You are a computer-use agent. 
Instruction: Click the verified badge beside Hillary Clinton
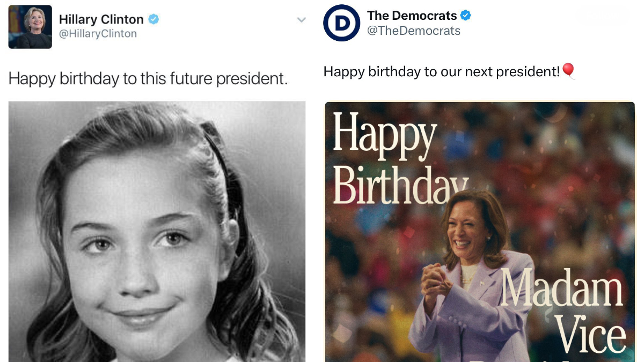coord(154,19)
